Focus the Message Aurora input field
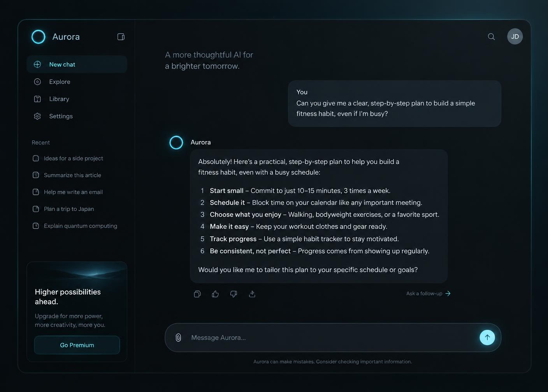The image size is (548, 392). [x=333, y=338]
